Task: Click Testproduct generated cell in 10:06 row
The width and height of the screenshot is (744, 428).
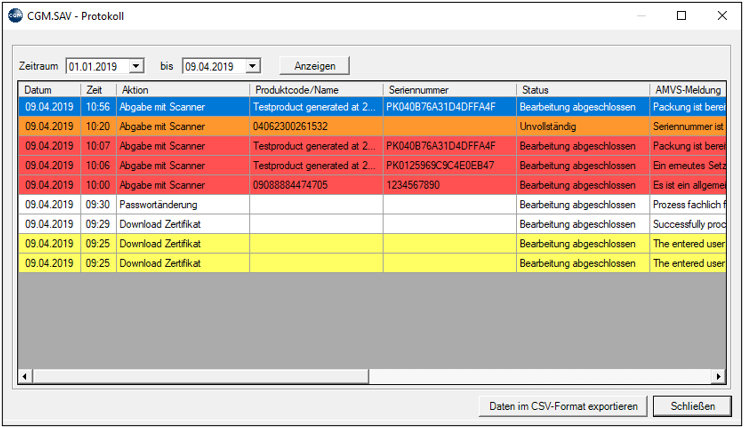Action: 316,165
